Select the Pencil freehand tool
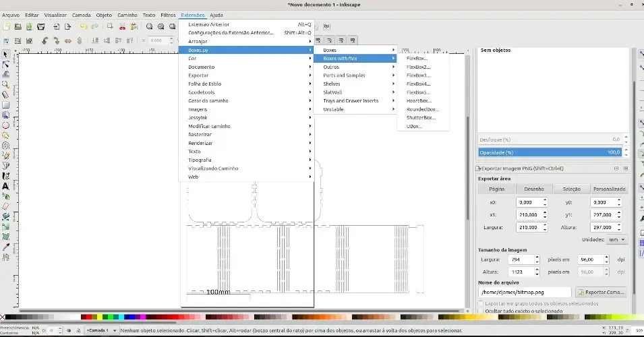The width and height of the screenshot is (644, 337). click(5, 156)
